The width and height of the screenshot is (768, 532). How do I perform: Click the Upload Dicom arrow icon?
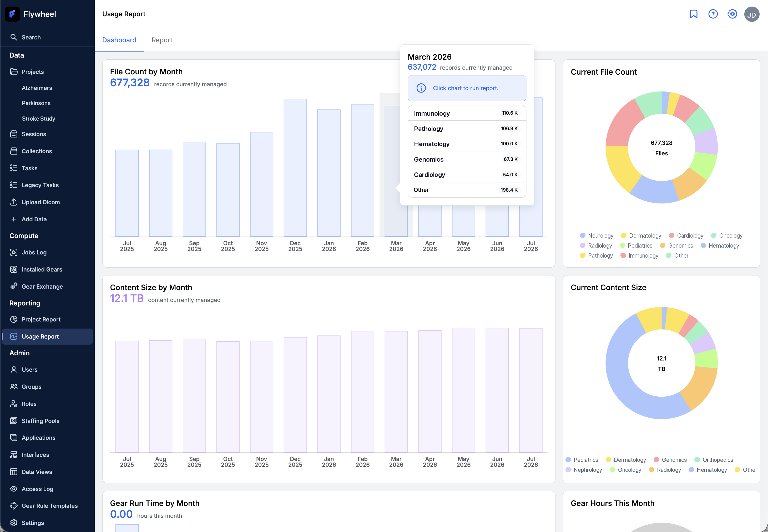click(x=14, y=202)
